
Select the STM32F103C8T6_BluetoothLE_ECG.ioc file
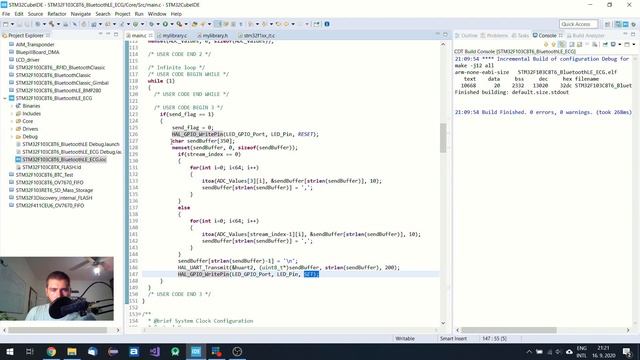[64, 160]
